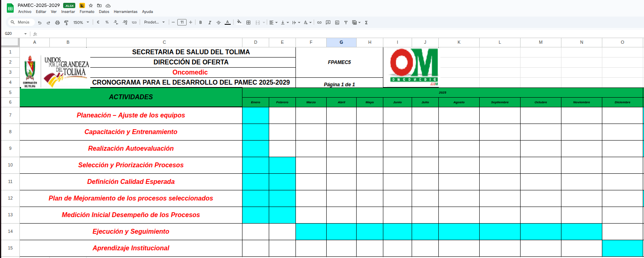644x258 pixels.
Task: Open the font family dropdown
Action: tap(155, 23)
